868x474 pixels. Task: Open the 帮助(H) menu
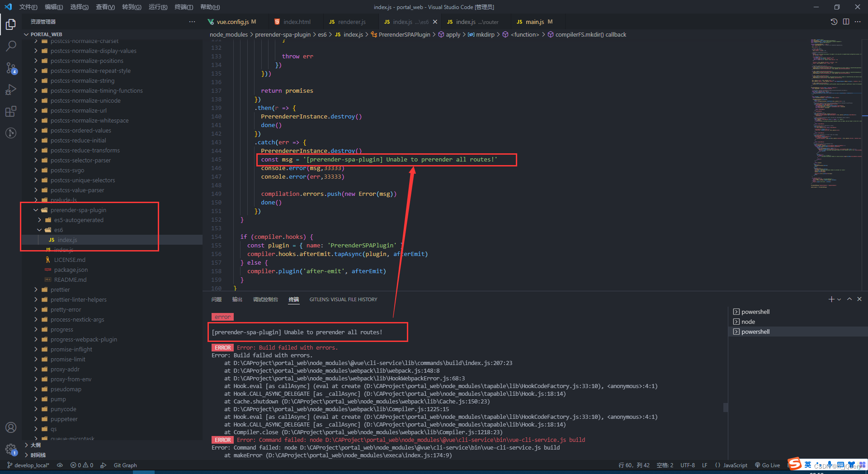[210, 7]
